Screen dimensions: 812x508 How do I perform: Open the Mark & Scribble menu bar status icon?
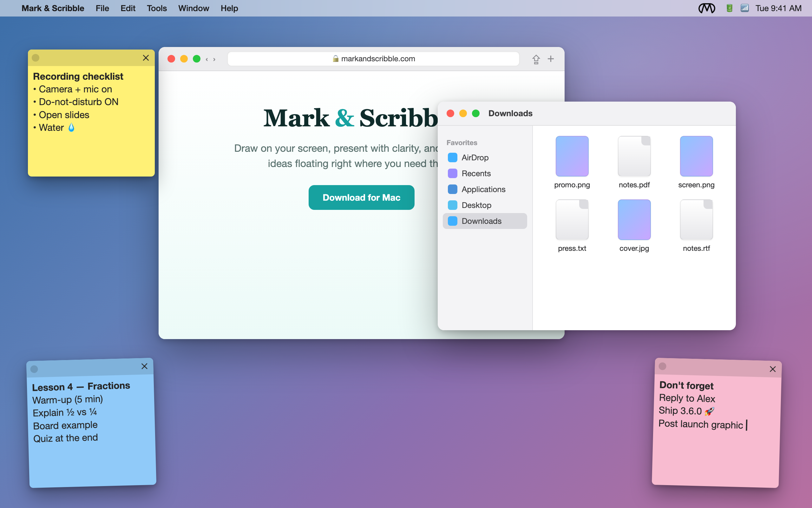coord(707,8)
